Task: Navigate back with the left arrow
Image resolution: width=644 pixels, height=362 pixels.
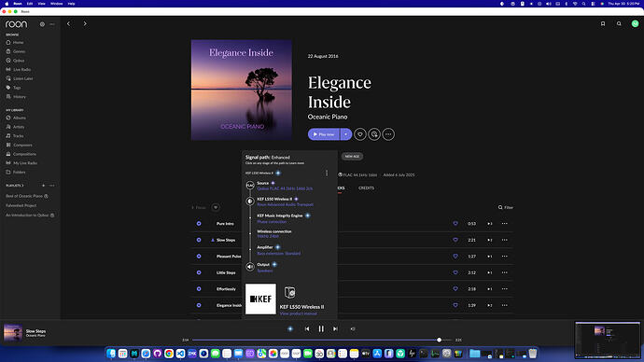Action: [68, 24]
